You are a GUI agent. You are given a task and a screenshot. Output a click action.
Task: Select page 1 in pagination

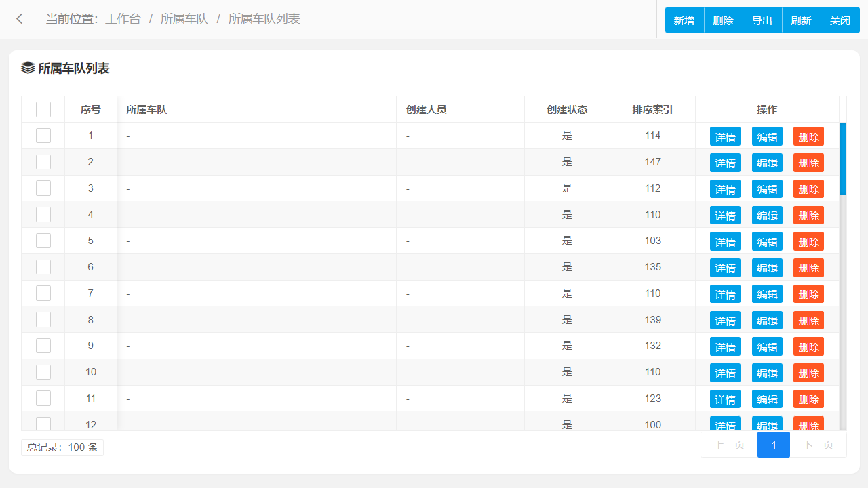coord(774,445)
